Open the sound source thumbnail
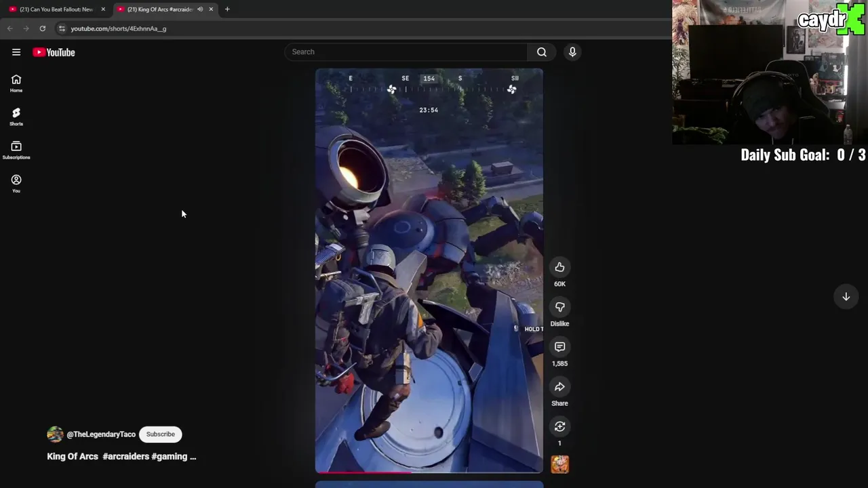 (559, 464)
